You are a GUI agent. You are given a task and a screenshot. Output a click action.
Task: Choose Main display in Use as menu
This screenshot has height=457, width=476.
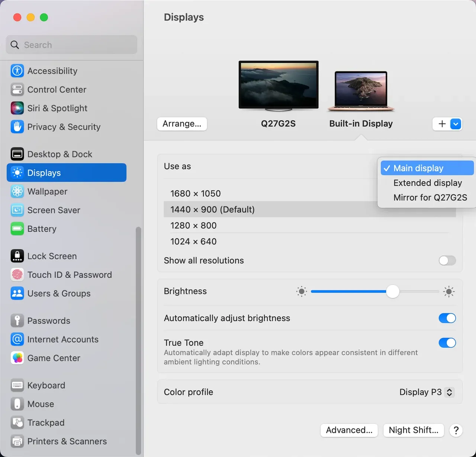tap(427, 168)
